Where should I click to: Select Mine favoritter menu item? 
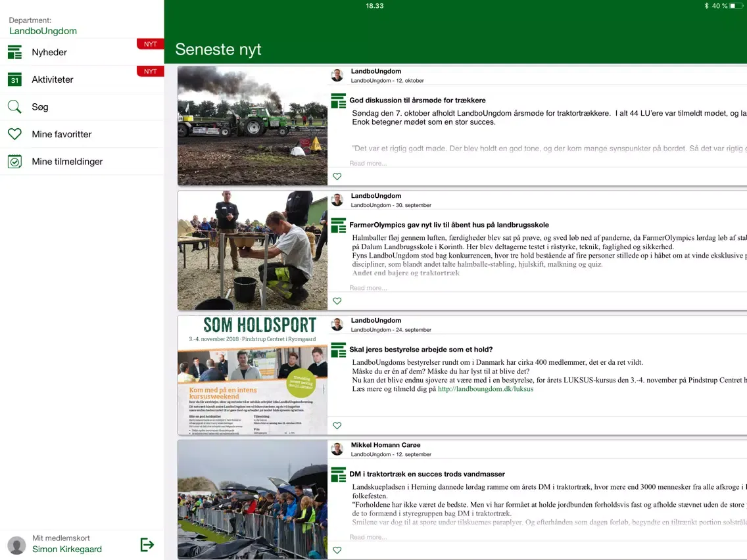(82, 134)
